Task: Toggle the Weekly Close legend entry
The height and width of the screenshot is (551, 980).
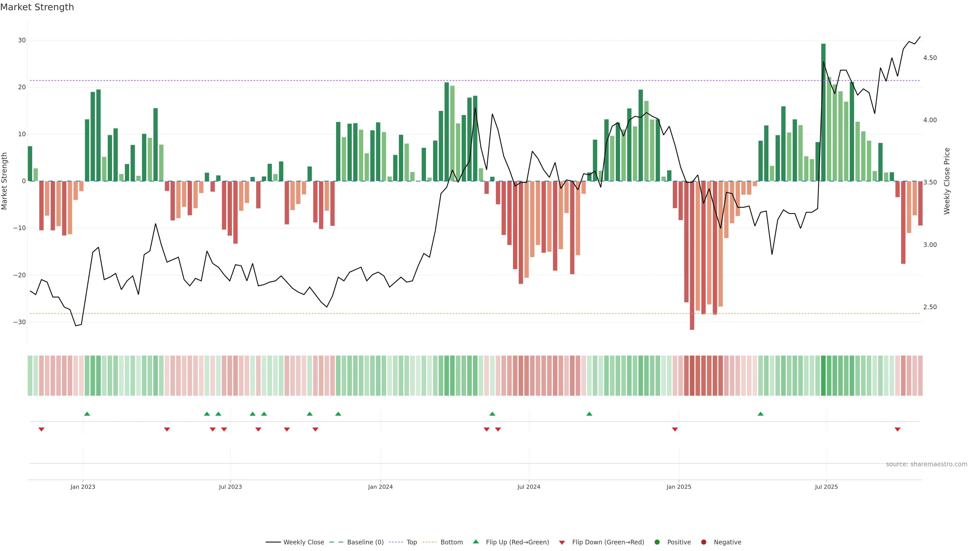Action: (x=304, y=542)
